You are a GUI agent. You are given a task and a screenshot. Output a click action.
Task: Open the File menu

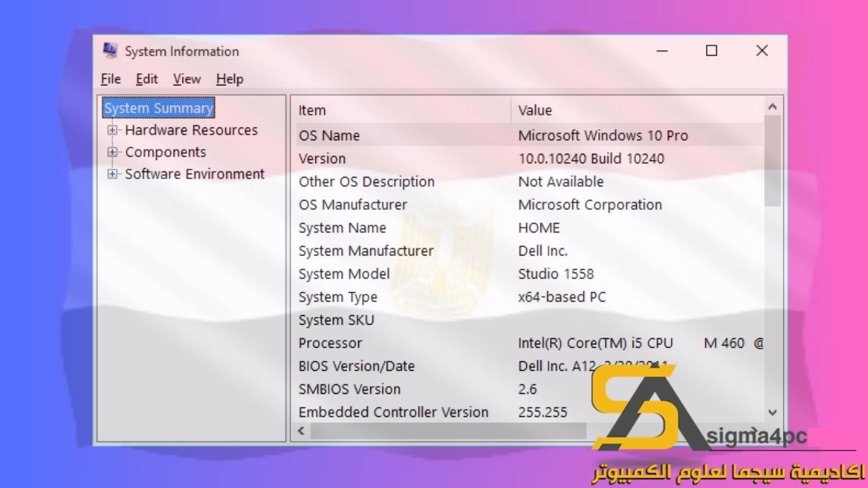pos(111,79)
